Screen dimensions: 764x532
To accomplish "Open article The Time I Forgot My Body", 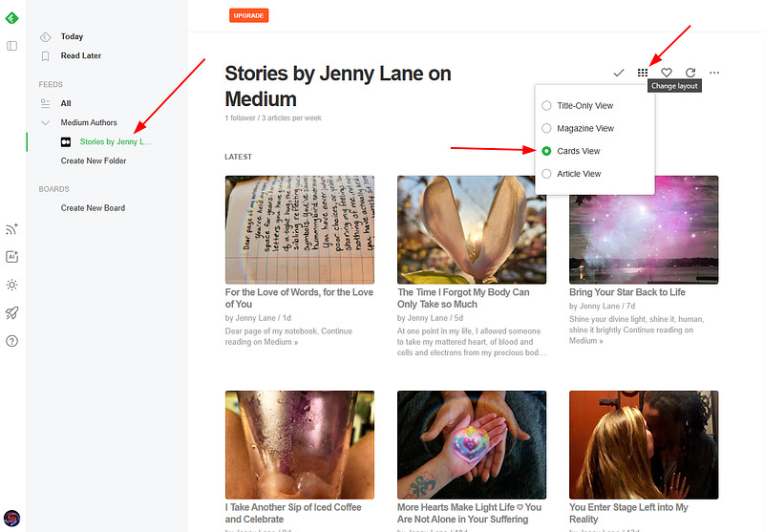I will [x=463, y=298].
